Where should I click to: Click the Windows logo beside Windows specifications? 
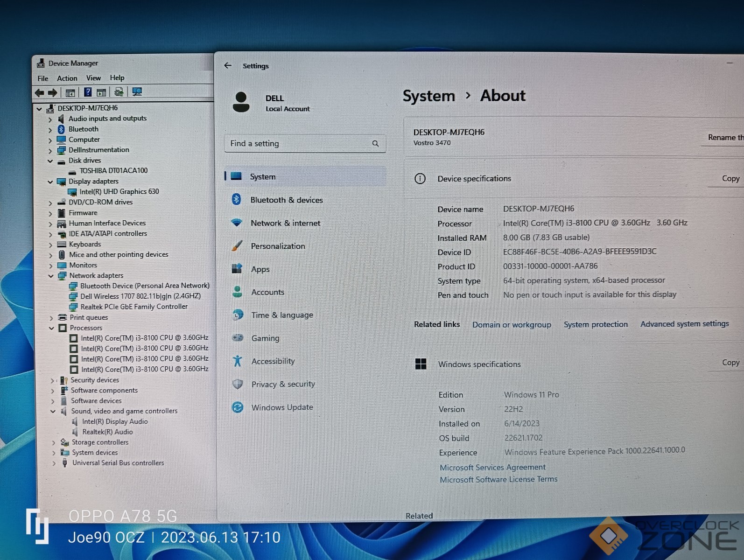pos(421,364)
